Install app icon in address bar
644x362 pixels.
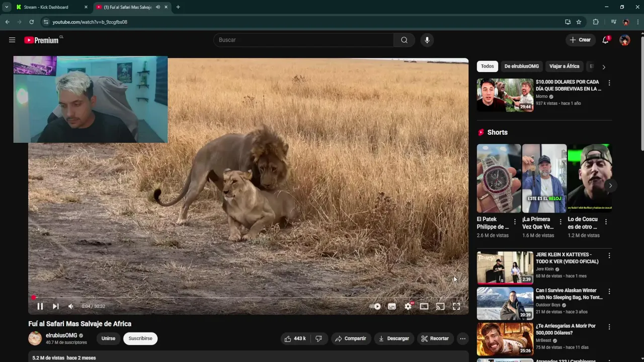click(568, 22)
